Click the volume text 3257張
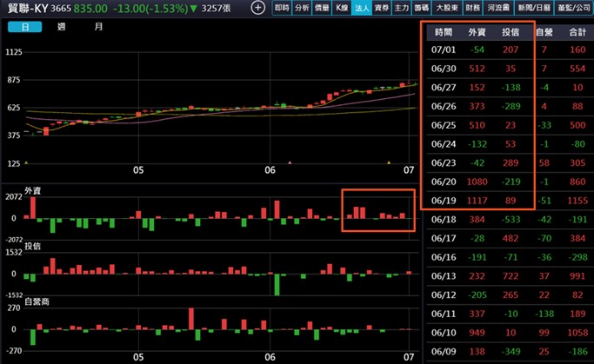 pyautogui.click(x=216, y=9)
